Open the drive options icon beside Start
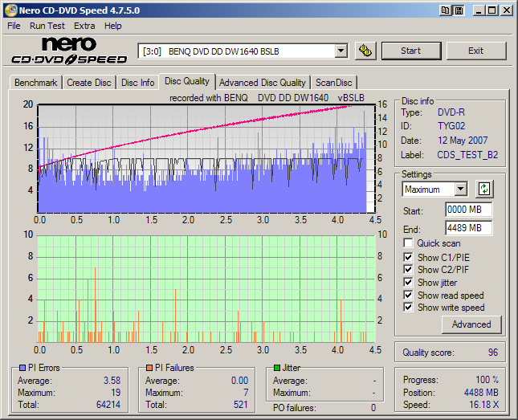 (365, 51)
